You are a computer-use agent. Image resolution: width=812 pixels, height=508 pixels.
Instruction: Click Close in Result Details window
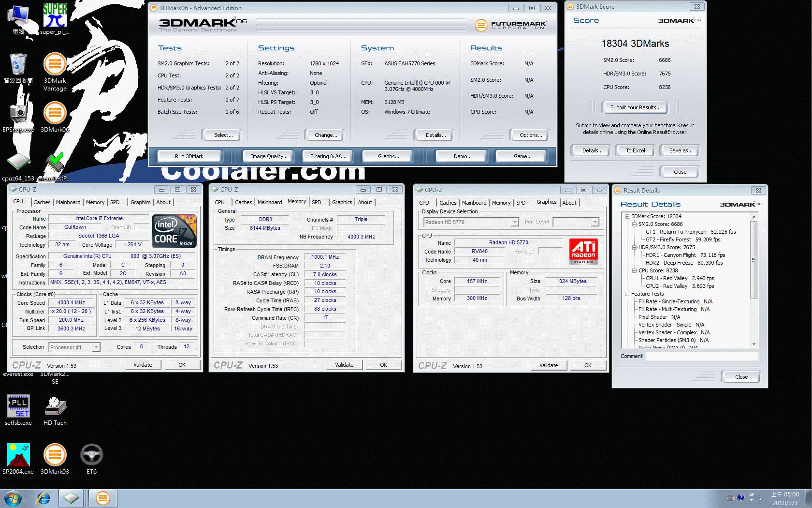coord(741,377)
